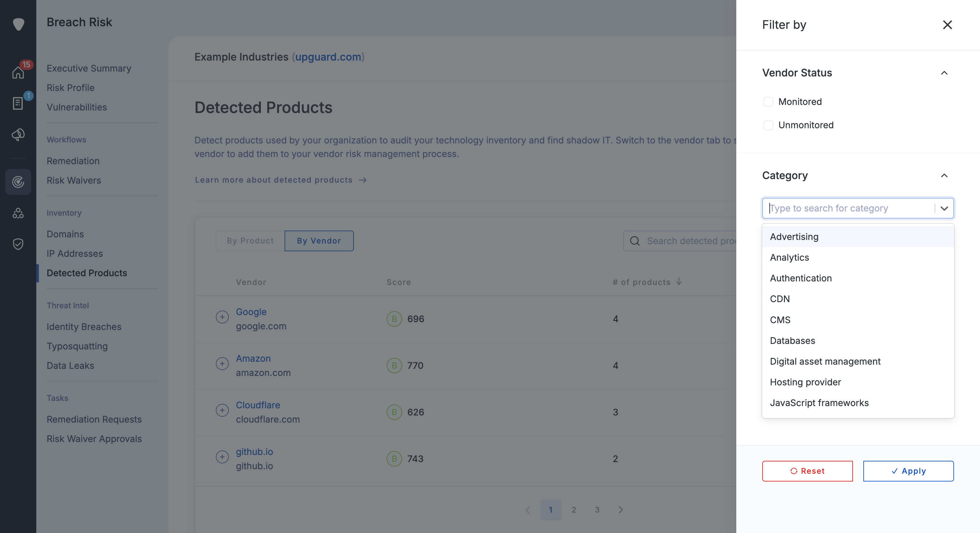The height and width of the screenshot is (533, 980).
Task: Select Hosting provider category
Action: (858, 382)
